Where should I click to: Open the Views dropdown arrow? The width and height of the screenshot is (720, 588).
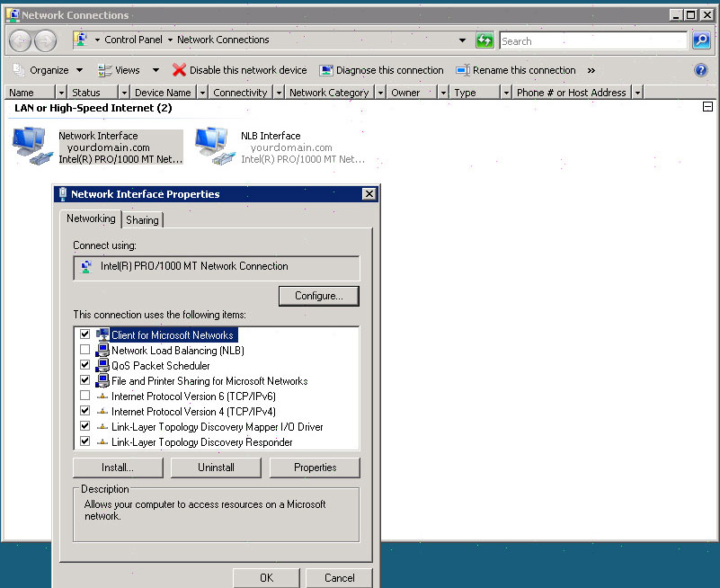coord(156,70)
